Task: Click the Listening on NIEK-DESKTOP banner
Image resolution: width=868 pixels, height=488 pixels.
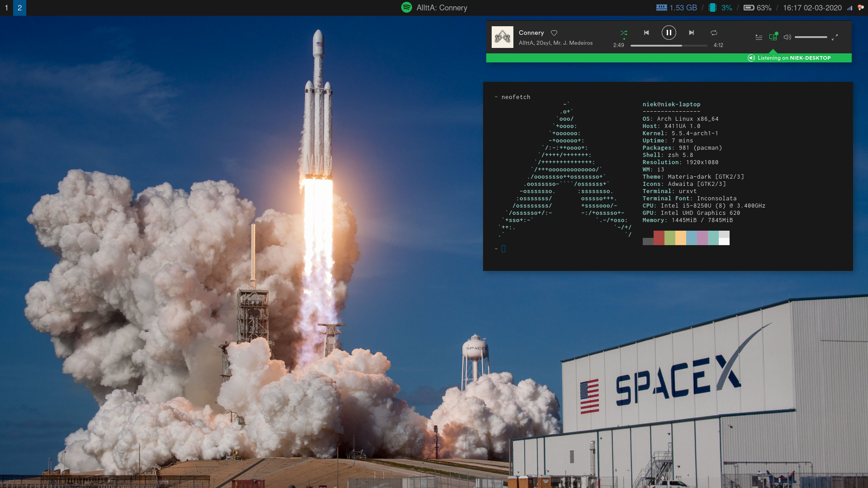Action: coord(669,58)
